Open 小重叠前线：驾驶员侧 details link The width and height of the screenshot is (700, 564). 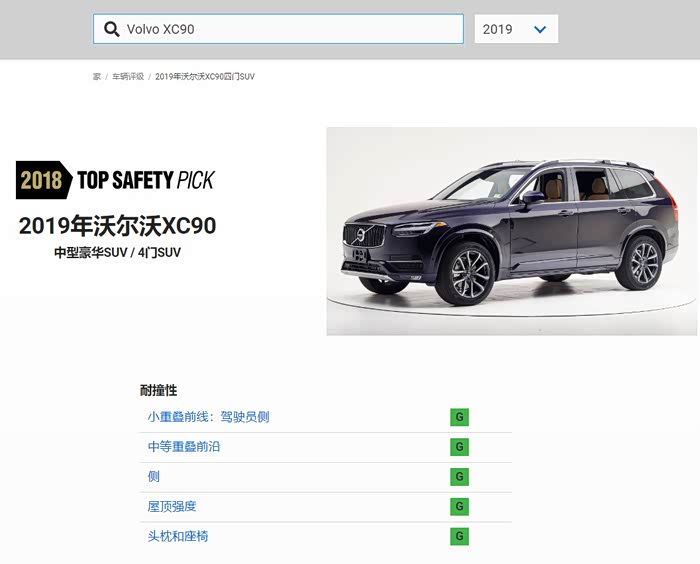(208, 417)
